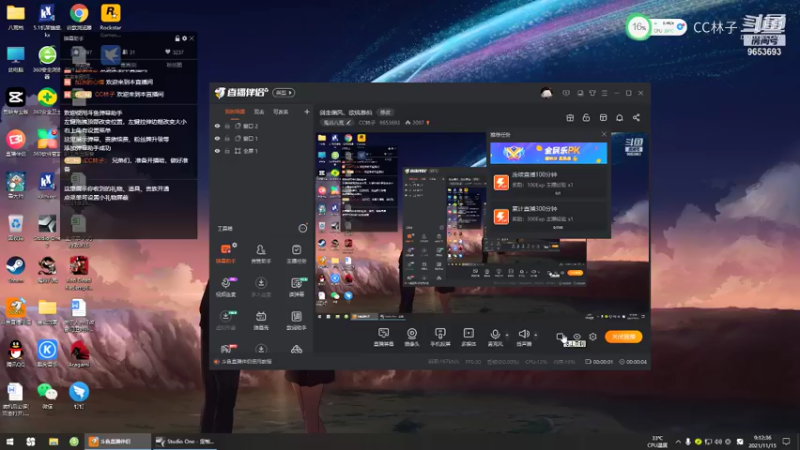
Task: Open the streamer tasks clipboard-check tool
Action: click(296, 253)
